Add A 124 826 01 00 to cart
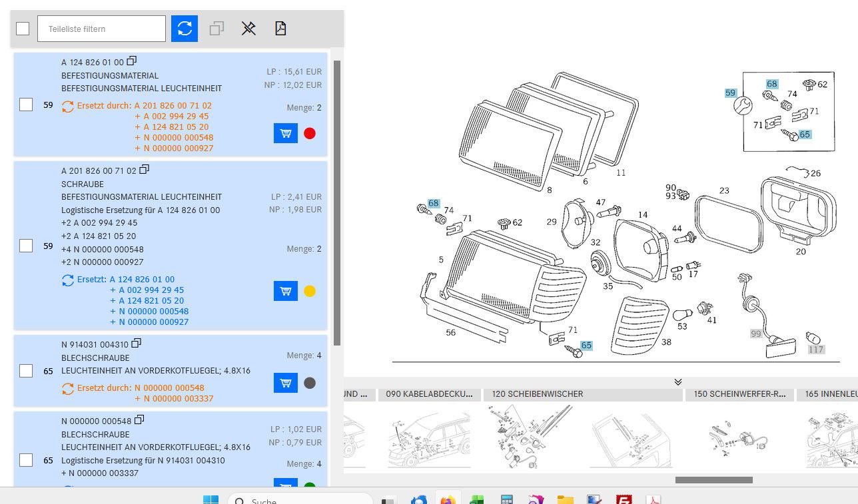Viewport: 858px width, 504px height. pyautogui.click(x=285, y=133)
